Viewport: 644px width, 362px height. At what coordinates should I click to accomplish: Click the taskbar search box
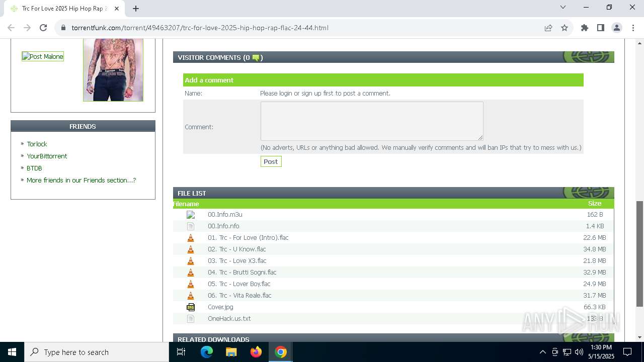click(x=97, y=352)
